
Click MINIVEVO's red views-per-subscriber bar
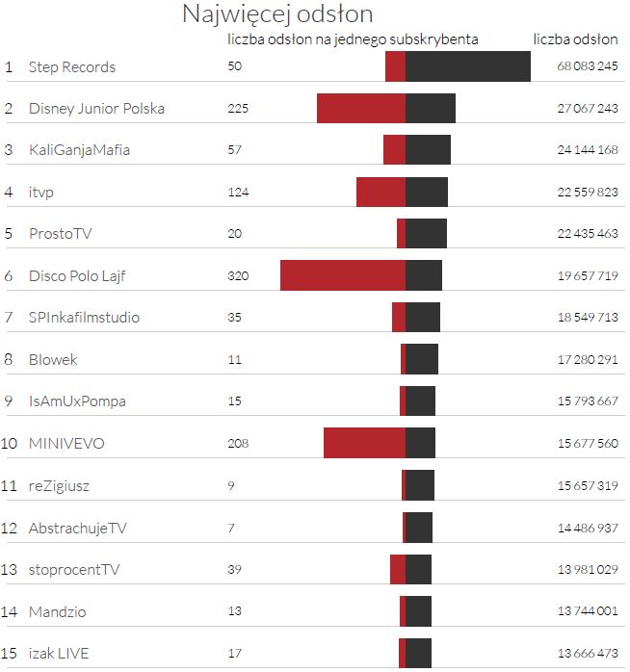click(x=364, y=443)
